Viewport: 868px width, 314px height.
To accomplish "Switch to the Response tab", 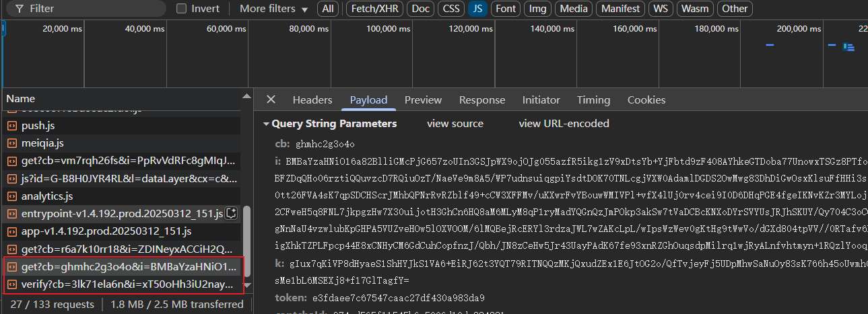I will coord(482,100).
